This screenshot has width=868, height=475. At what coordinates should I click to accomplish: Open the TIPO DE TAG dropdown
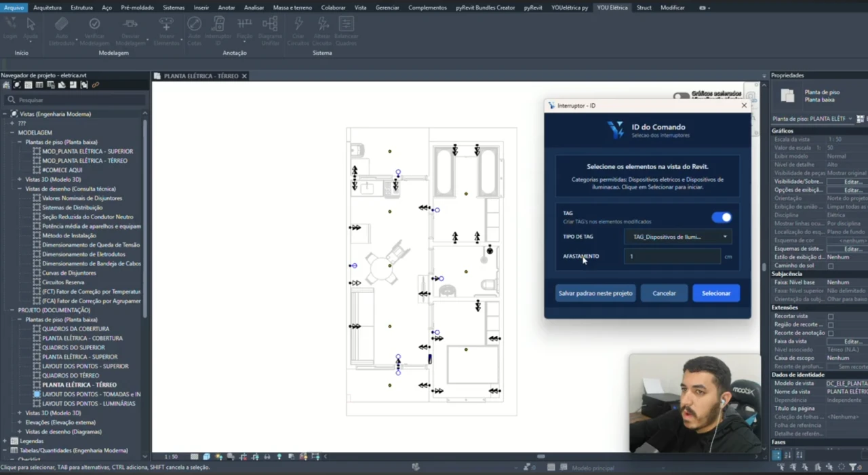click(x=677, y=237)
